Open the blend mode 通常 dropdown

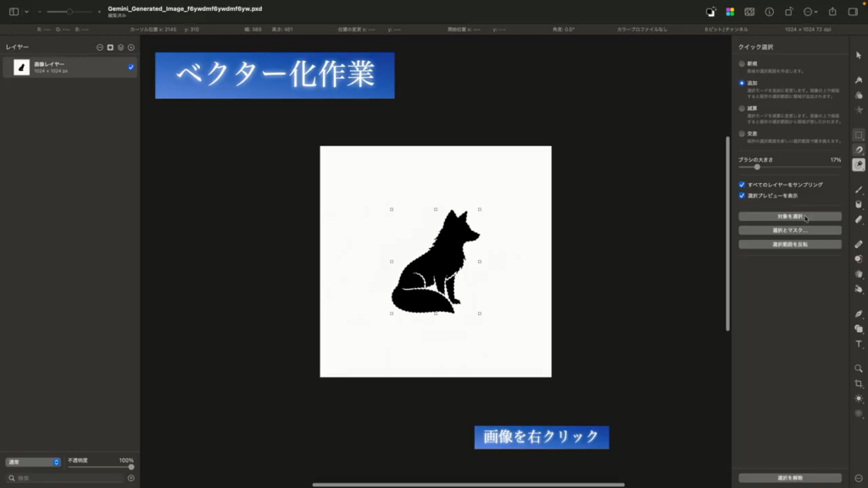[x=33, y=463]
